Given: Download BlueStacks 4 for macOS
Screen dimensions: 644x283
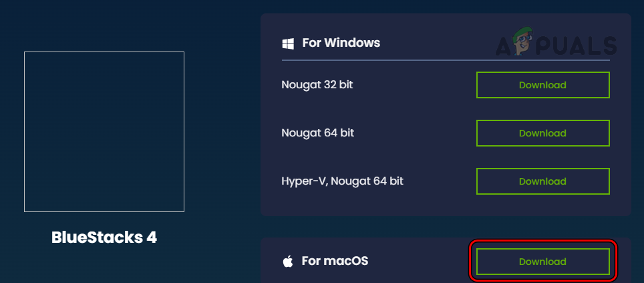Looking at the screenshot, I should [x=542, y=262].
